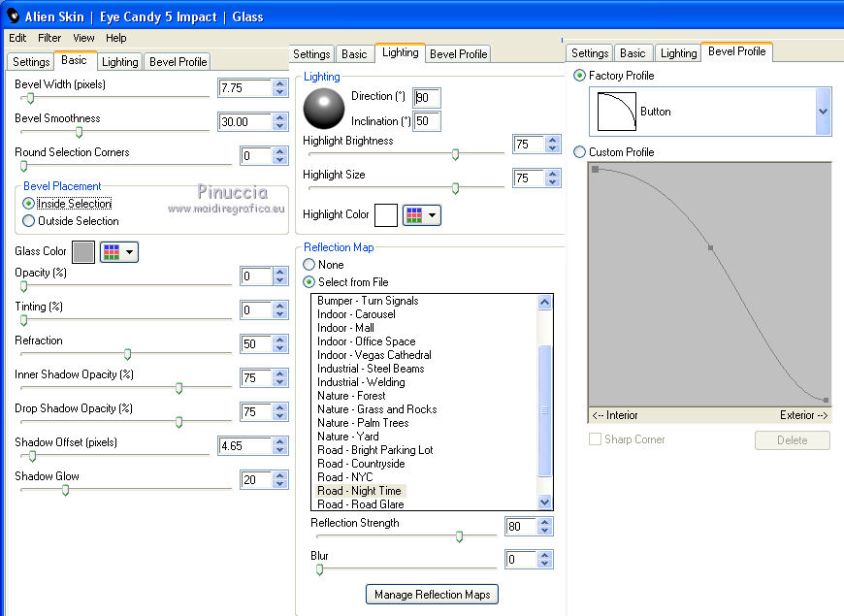Click the Direction degrees input field
The height and width of the screenshot is (616, 844).
[x=427, y=97]
